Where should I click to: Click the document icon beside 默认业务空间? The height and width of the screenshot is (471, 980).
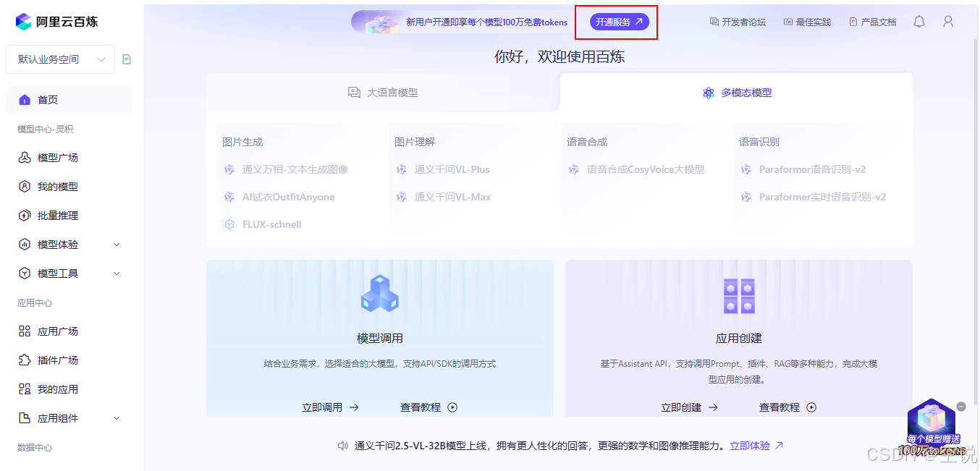pyautogui.click(x=127, y=59)
